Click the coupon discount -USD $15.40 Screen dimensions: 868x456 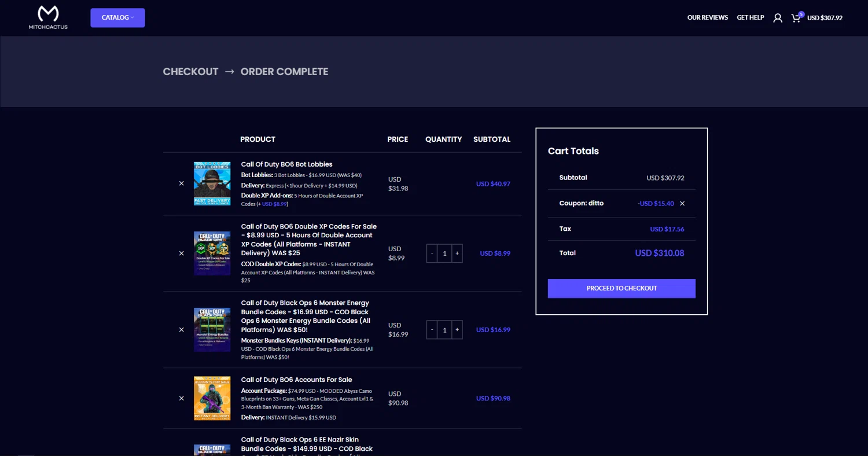point(656,204)
